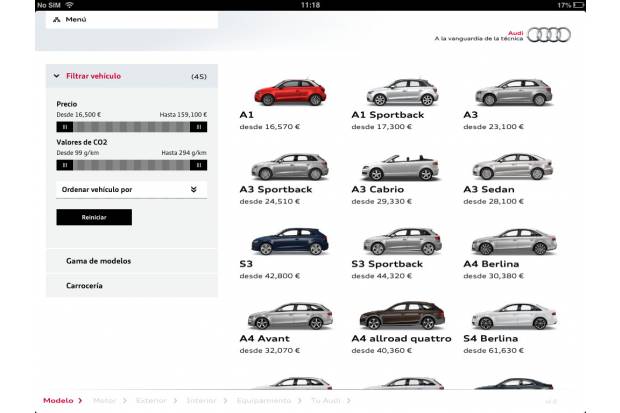The image size is (620, 413).
Task: Pick the A3 car thumbnail
Action: tap(513, 92)
